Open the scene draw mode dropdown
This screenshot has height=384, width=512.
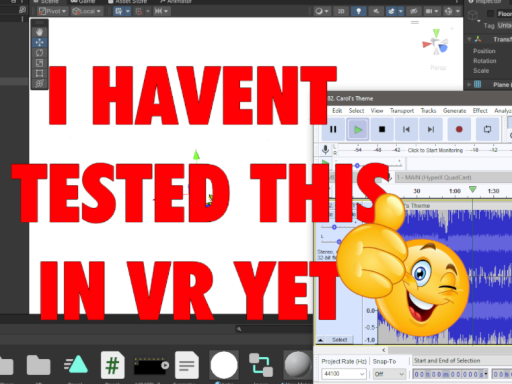tap(322, 11)
